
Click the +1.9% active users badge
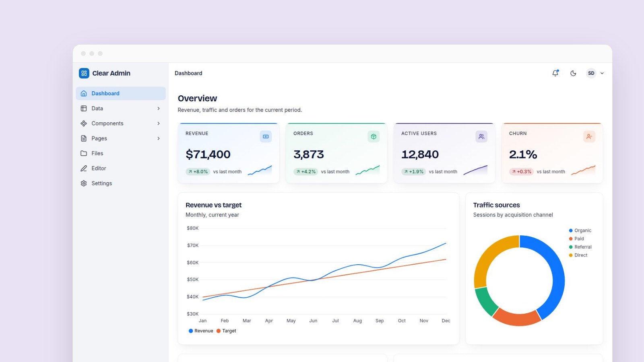click(414, 171)
